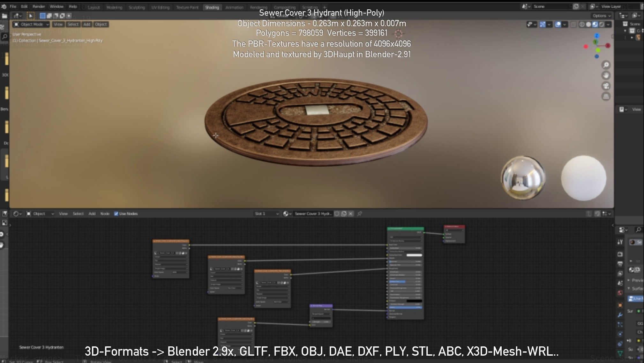Switch to the Modeling workspace tab
Screen dimensions: 644x363
114,7
